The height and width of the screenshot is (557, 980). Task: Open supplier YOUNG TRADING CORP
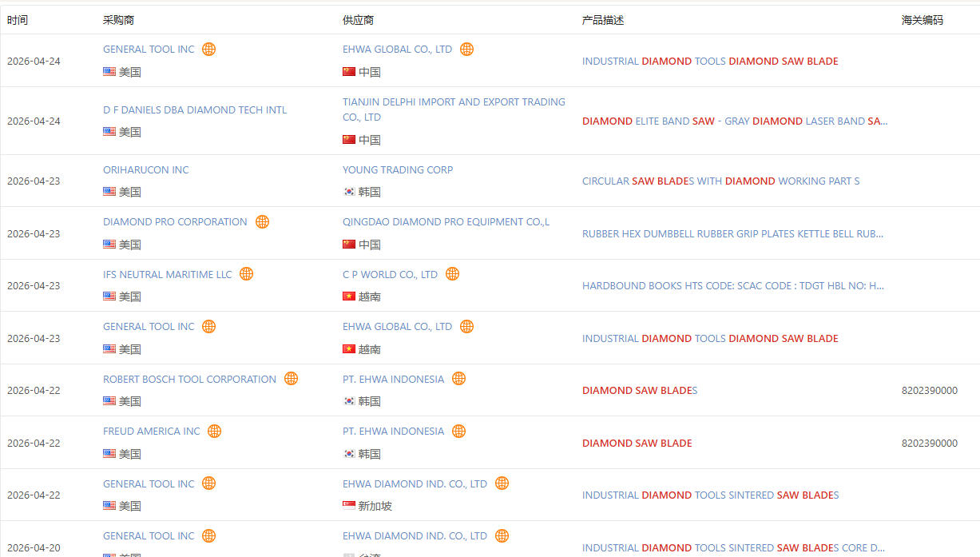(398, 170)
